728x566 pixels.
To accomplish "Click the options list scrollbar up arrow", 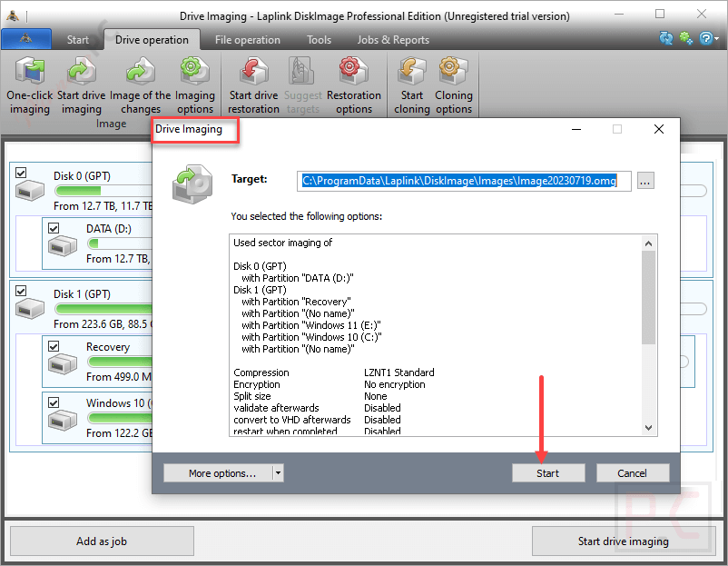I will pos(649,243).
